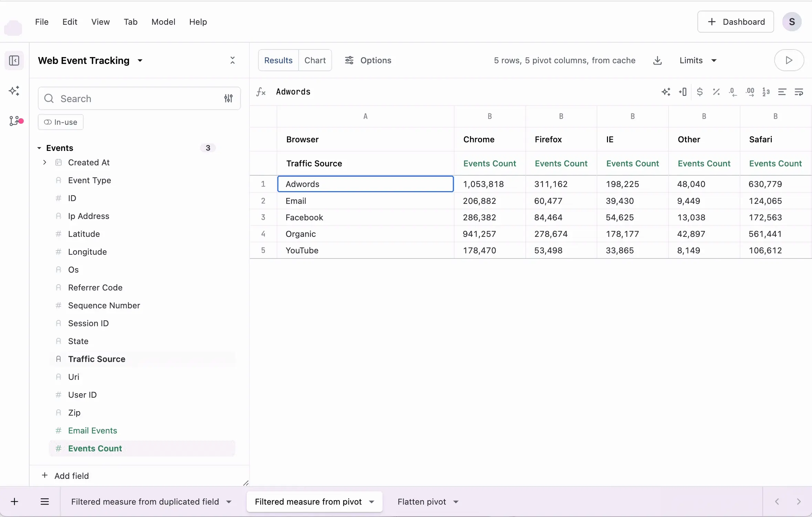
Task: Toggle the In-use filter
Action: [61, 122]
